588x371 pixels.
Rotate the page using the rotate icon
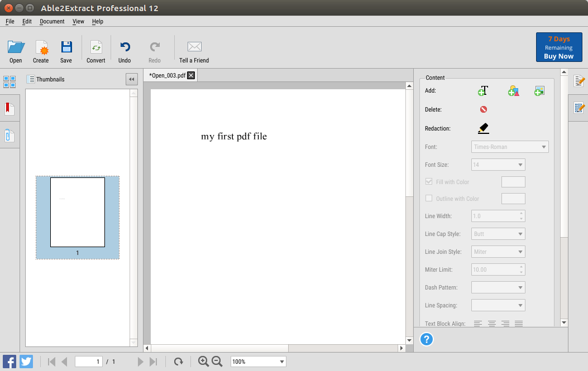(179, 362)
